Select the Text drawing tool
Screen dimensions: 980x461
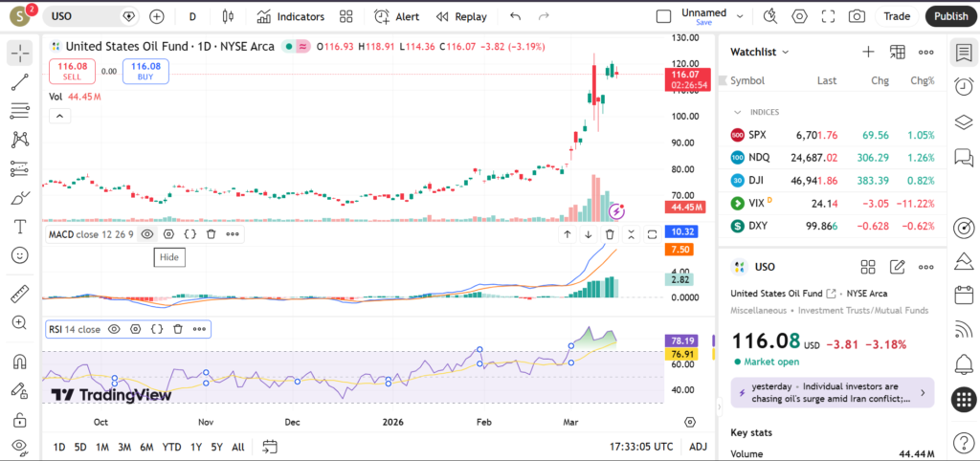[x=19, y=227]
